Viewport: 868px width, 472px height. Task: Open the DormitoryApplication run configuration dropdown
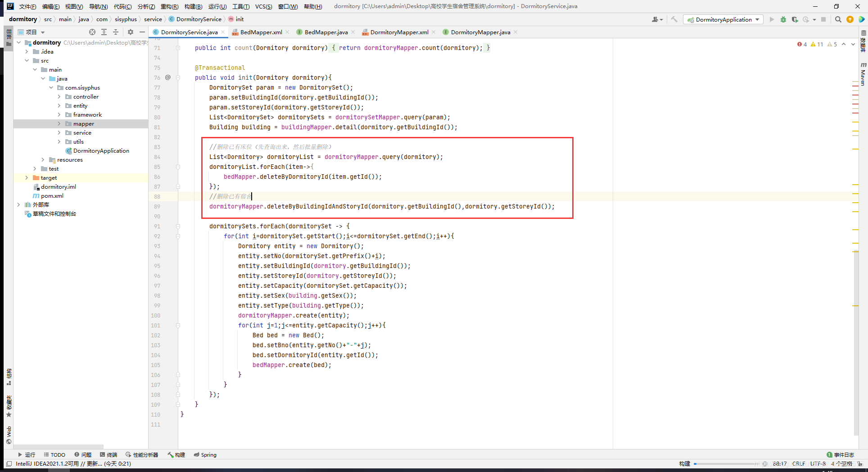723,19
